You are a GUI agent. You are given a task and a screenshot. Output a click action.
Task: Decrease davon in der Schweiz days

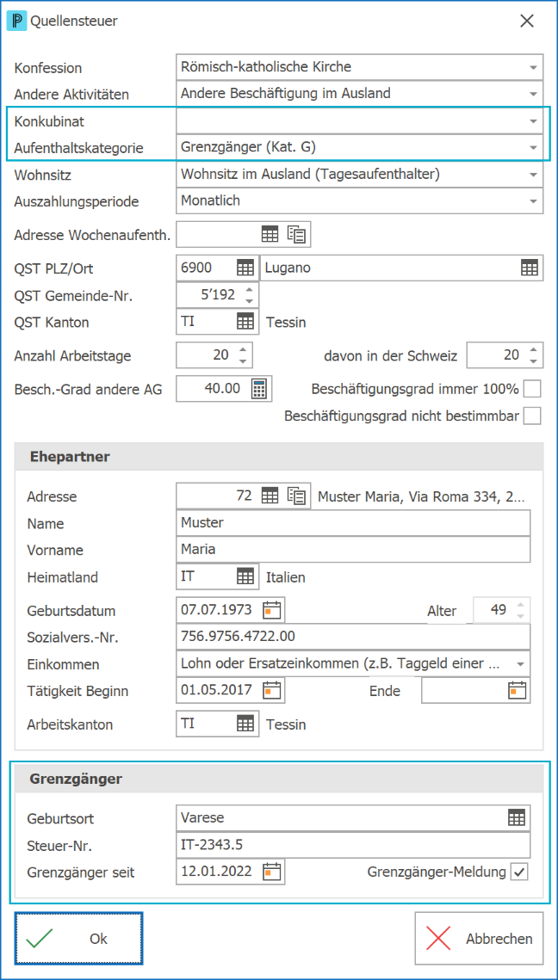pos(532,361)
